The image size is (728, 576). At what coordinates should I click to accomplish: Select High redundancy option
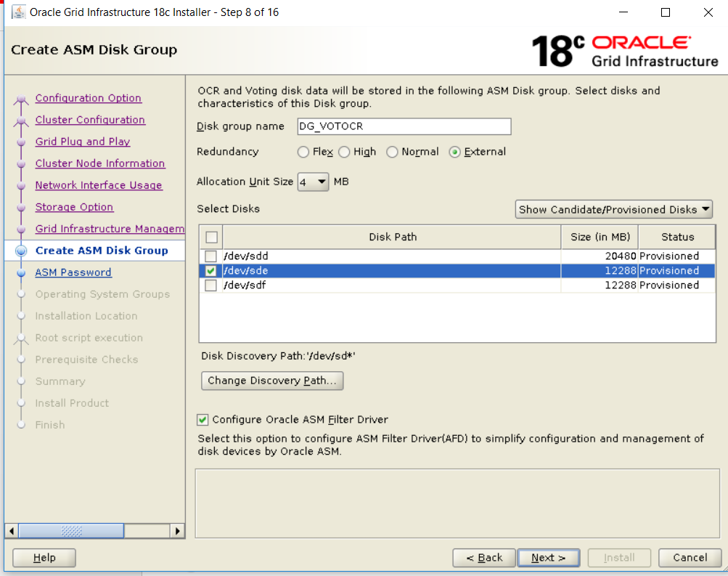[344, 152]
